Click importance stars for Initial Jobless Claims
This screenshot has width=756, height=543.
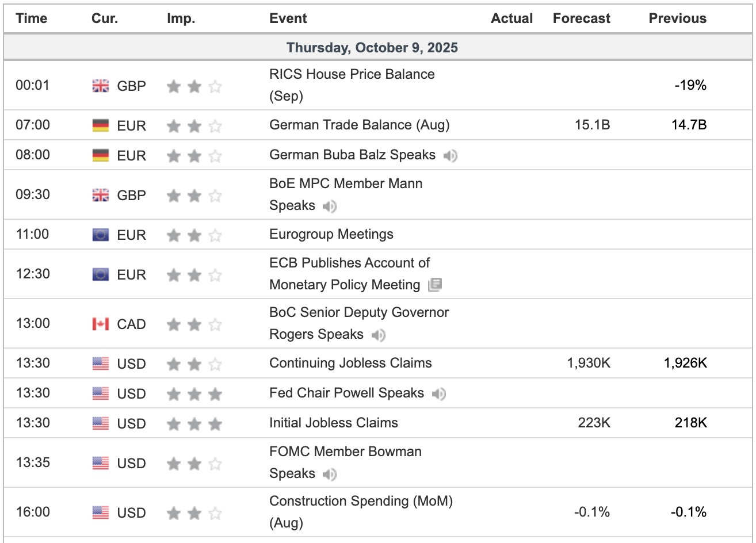tap(194, 423)
